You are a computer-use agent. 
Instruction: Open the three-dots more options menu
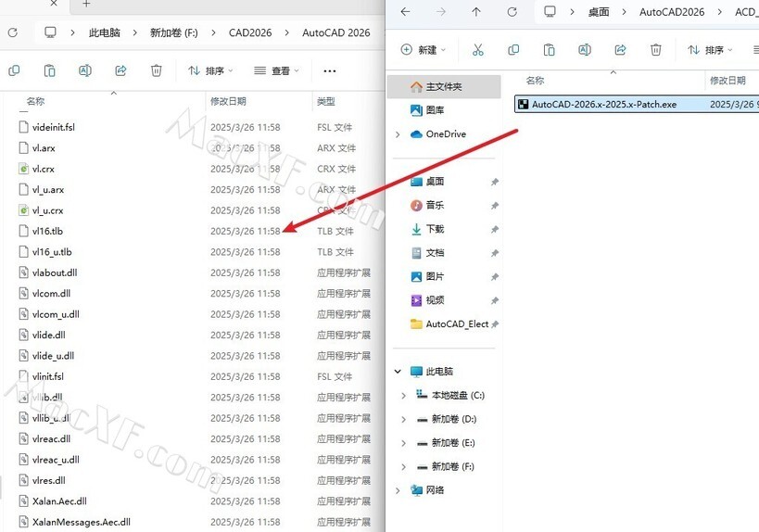(x=330, y=71)
